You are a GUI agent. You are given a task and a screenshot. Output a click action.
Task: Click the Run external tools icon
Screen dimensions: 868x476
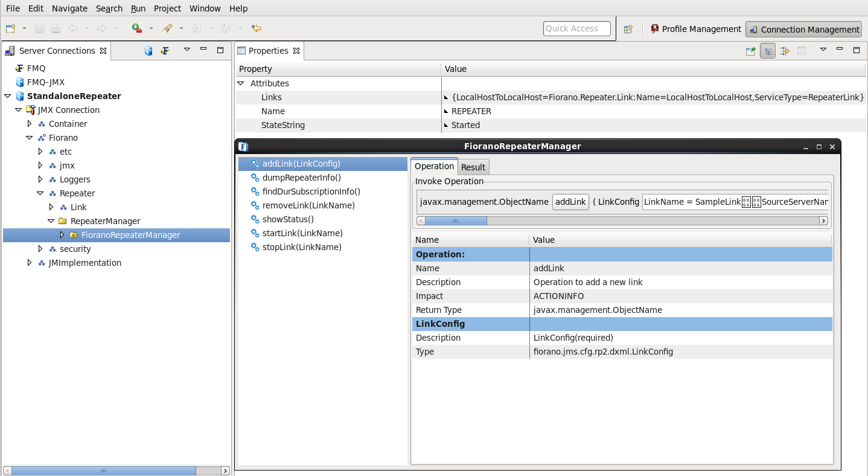137,28
